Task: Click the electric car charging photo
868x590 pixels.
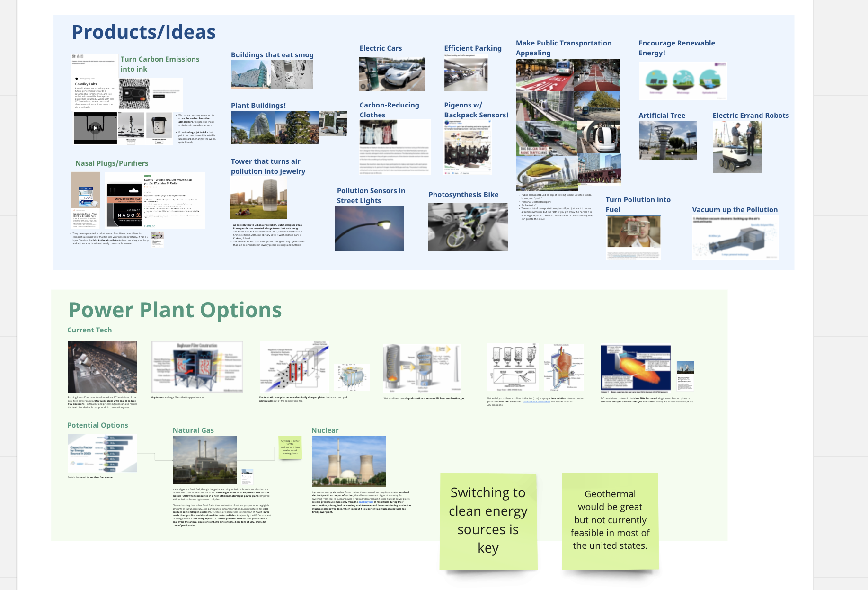Action: click(x=391, y=74)
